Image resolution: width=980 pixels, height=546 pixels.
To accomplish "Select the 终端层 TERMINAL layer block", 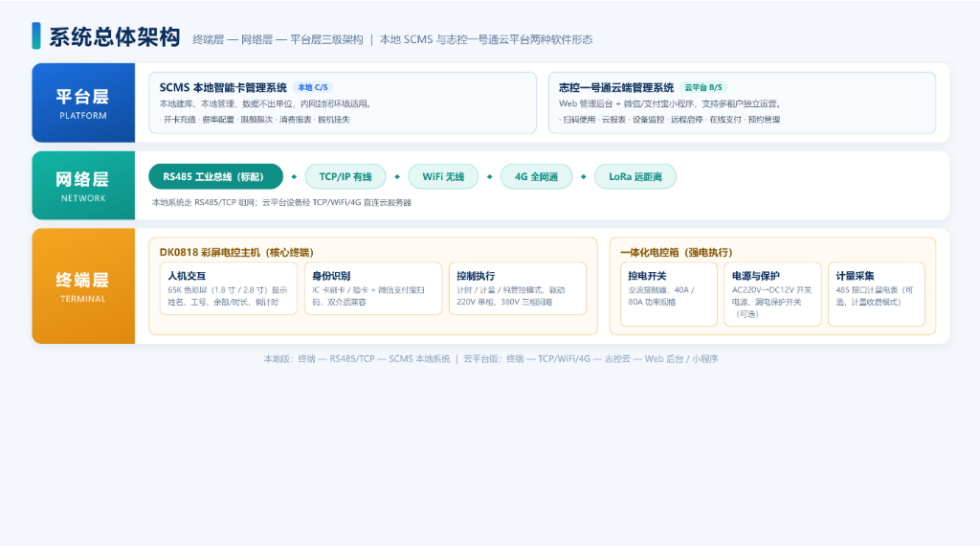I will click(x=83, y=285).
